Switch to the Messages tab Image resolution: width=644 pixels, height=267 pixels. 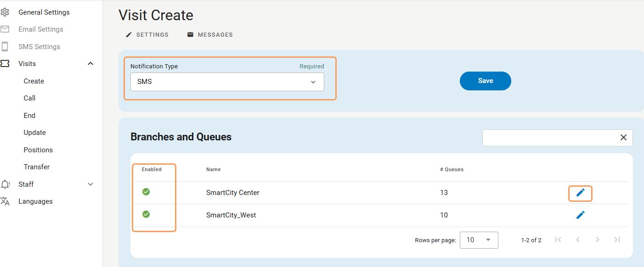210,35
